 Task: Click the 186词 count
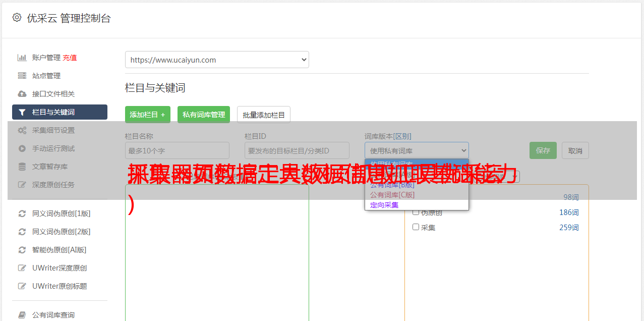[x=569, y=212]
